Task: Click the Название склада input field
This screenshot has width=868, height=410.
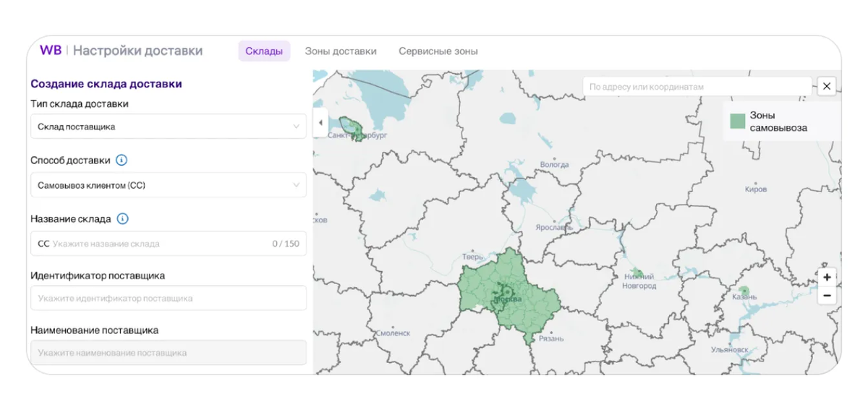Action: click(x=169, y=244)
